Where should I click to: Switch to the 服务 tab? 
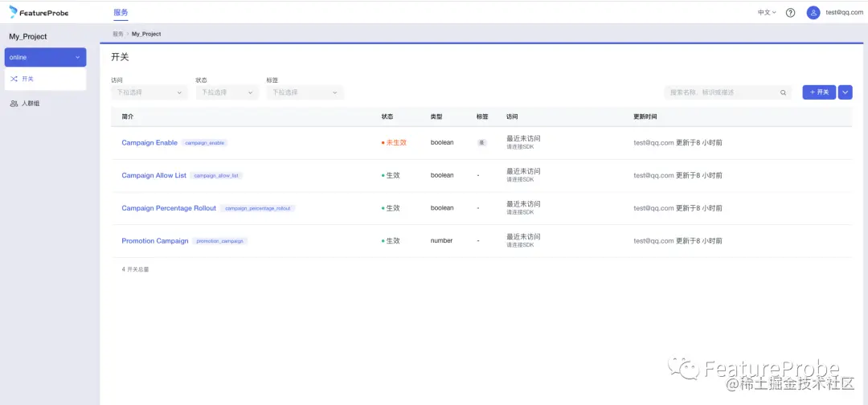[x=121, y=12]
